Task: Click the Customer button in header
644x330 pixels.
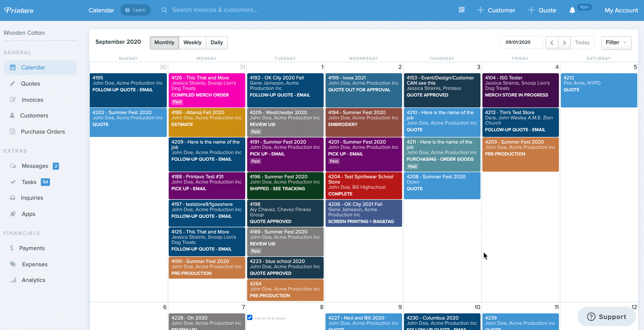Action: (496, 10)
